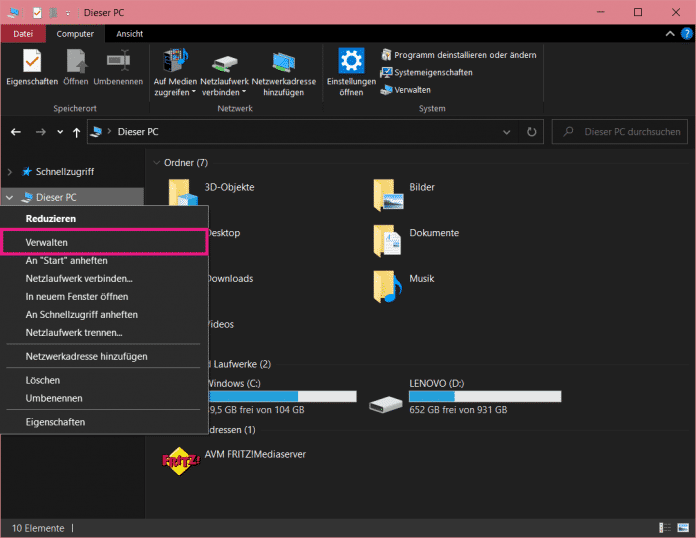
Task: Click the help question mark icon
Action: pyautogui.click(x=685, y=34)
